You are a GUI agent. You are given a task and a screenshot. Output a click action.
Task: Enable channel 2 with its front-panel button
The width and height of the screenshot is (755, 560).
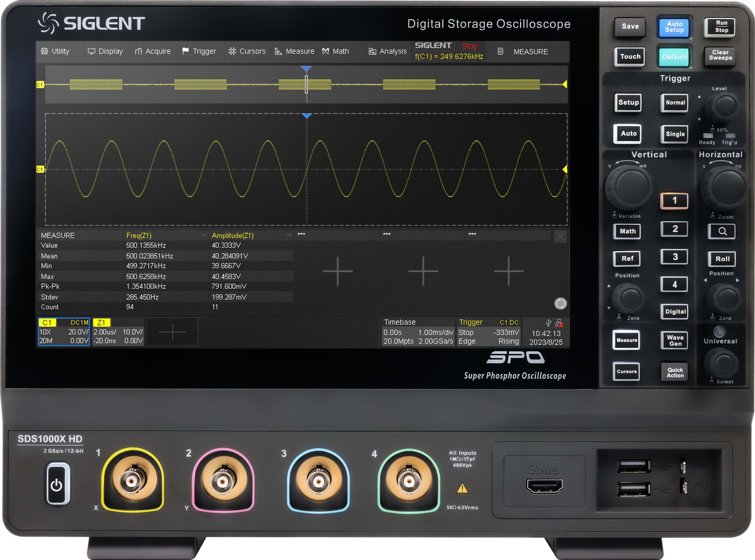(675, 229)
